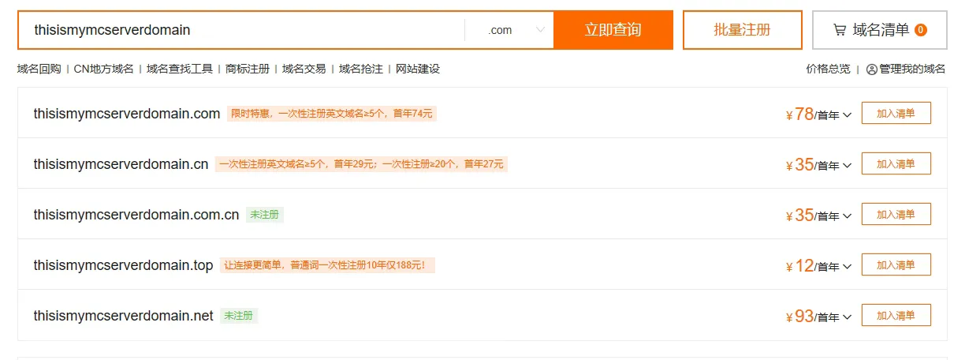Image resolution: width=980 pixels, height=360 pixels.
Task: Click the 批量注册 bulk register button
Action: (742, 30)
